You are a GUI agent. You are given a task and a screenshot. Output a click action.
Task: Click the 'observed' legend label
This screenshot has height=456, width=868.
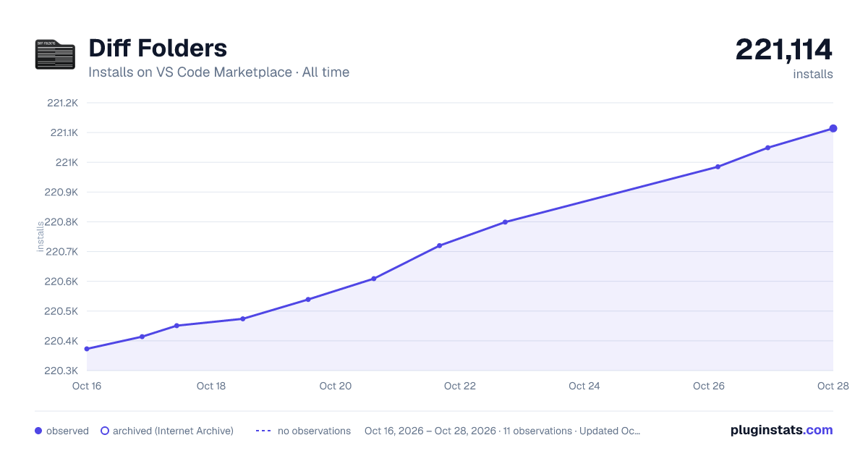pos(67,431)
